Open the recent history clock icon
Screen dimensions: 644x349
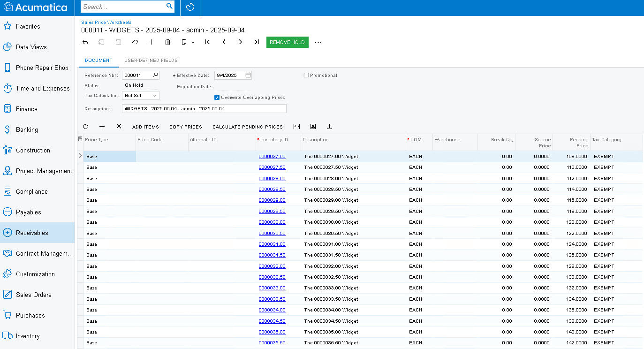point(190,7)
